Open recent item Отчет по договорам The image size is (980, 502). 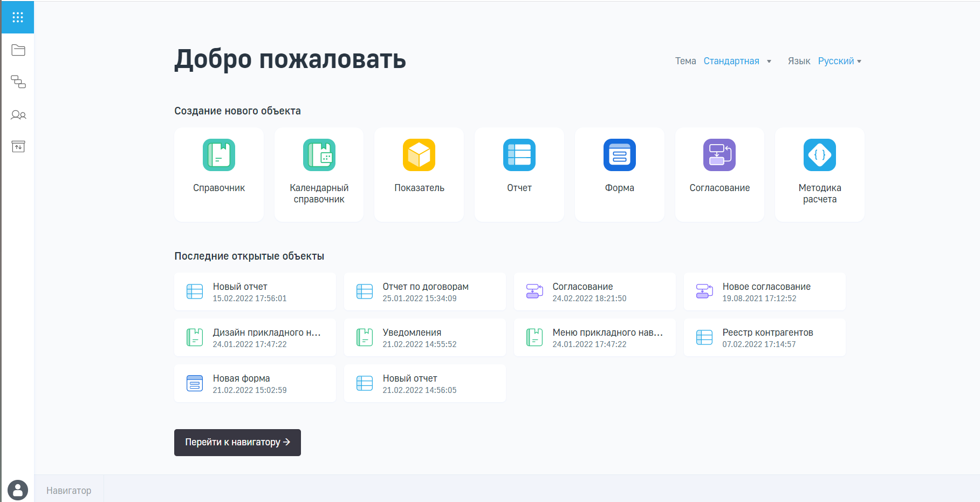[x=424, y=291]
